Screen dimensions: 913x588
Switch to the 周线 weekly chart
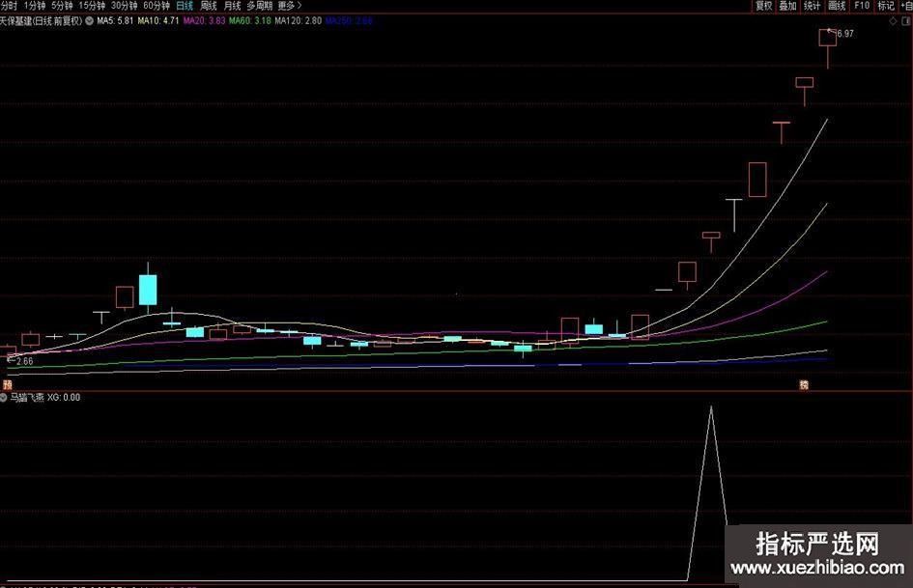208,6
